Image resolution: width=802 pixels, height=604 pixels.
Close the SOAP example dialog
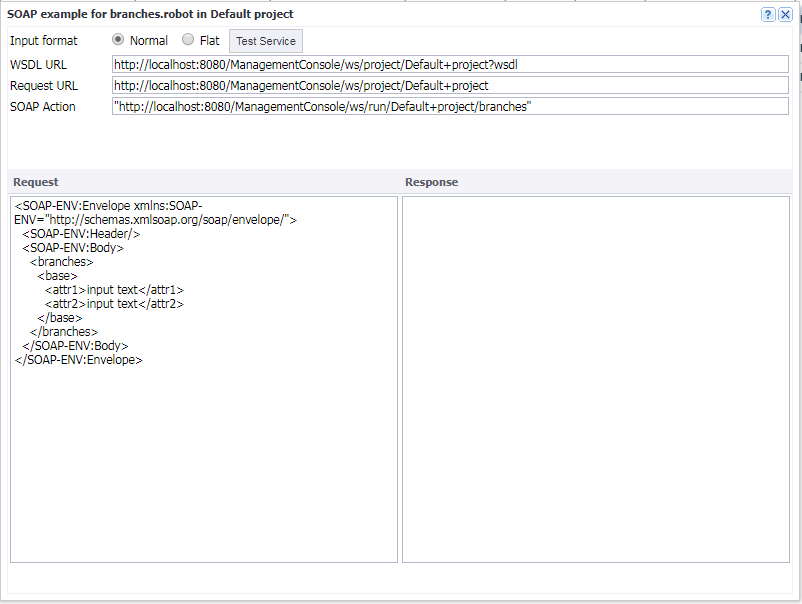[785, 14]
